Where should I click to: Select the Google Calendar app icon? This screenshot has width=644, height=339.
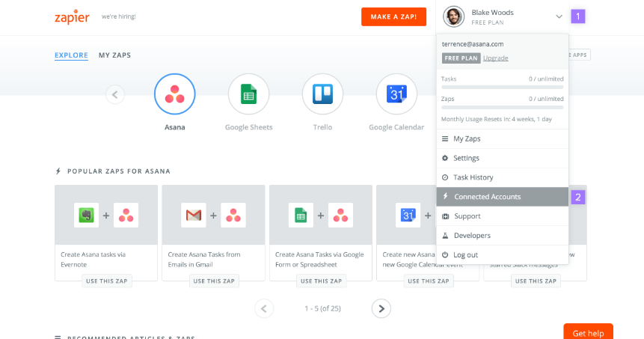click(x=396, y=94)
